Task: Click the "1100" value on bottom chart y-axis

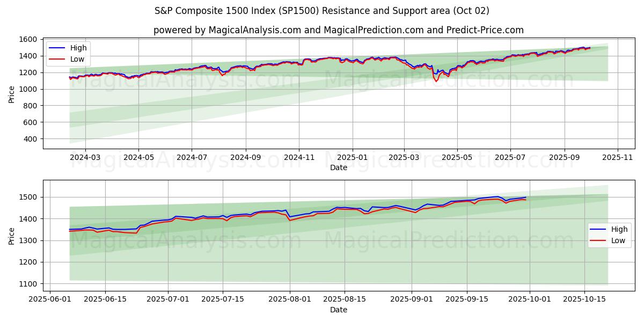Action: pos(28,284)
